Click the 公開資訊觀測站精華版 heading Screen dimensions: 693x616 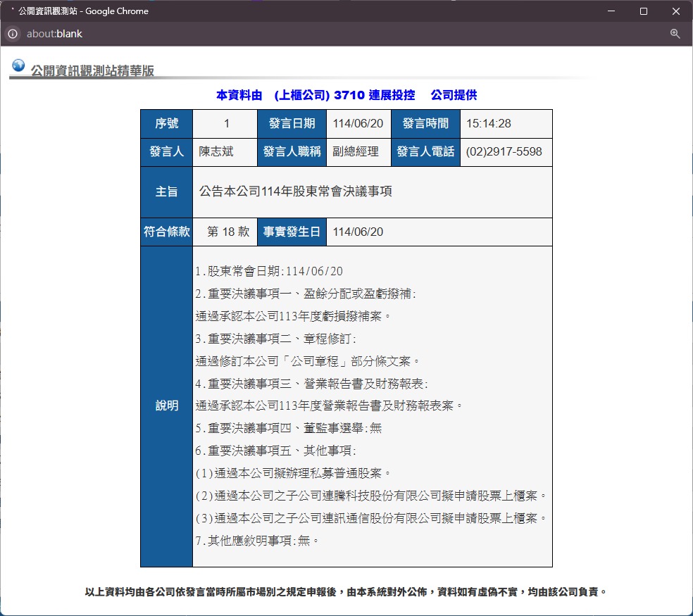tap(92, 70)
